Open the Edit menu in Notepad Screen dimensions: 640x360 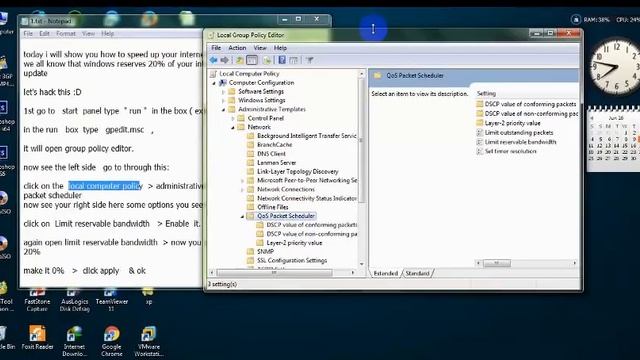click(x=44, y=33)
